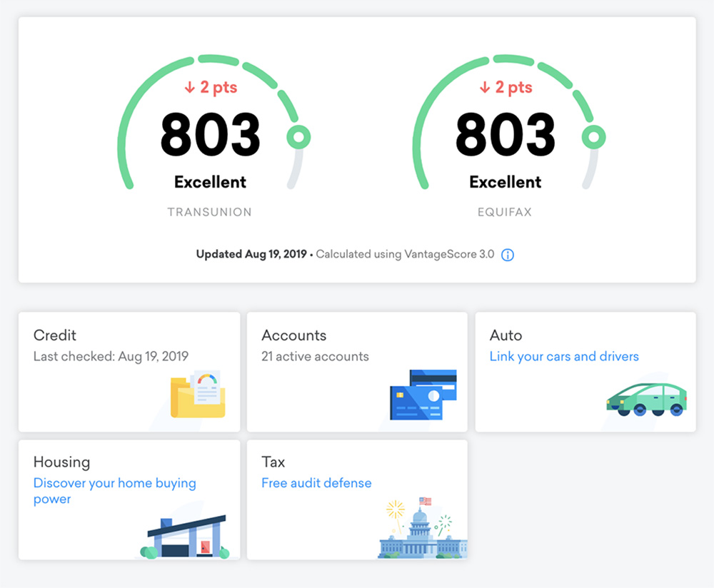This screenshot has height=588, width=714.
Task: Click the TRANSUNION label
Action: [209, 212]
